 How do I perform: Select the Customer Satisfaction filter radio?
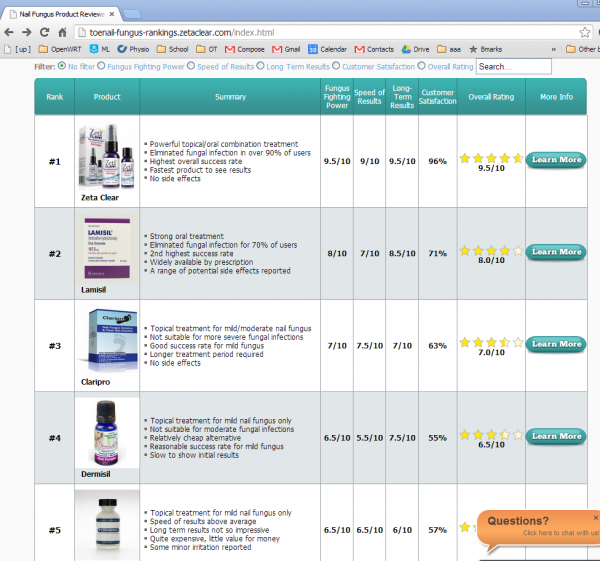(336, 66)
